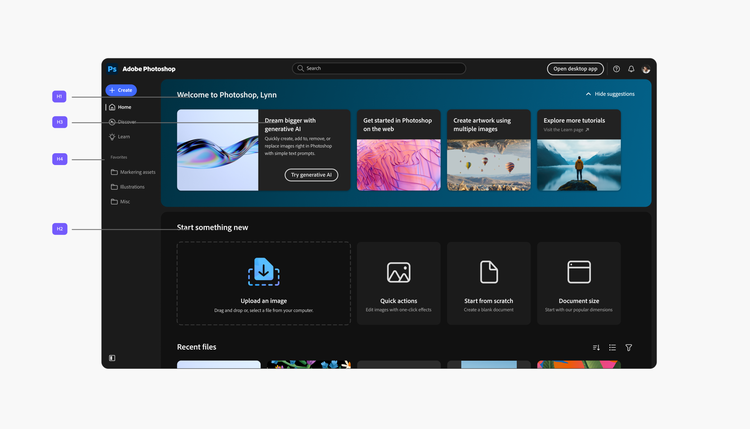
Task: Open the Explore more tutorials card
Action: coord(579,150)
